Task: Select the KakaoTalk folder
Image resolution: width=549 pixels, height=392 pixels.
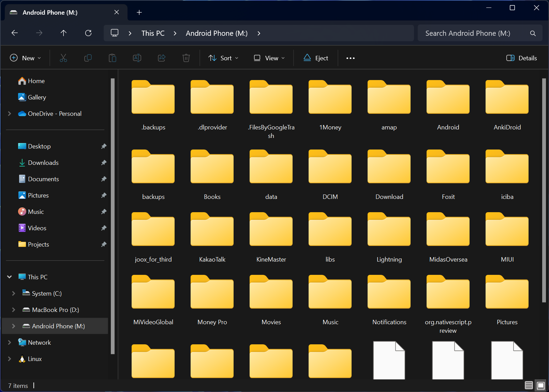Action: click(x=212, y=237)
